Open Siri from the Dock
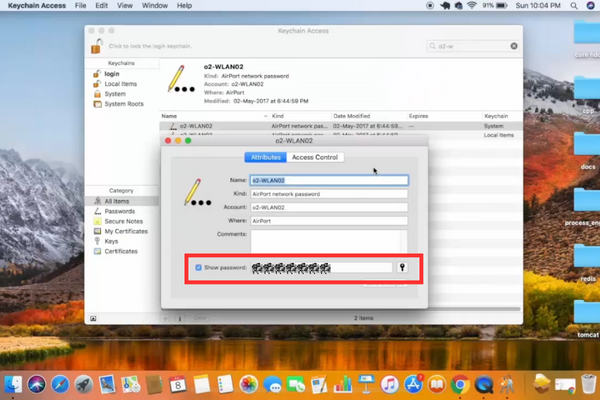Screen dimensions: 600x400 36,384
